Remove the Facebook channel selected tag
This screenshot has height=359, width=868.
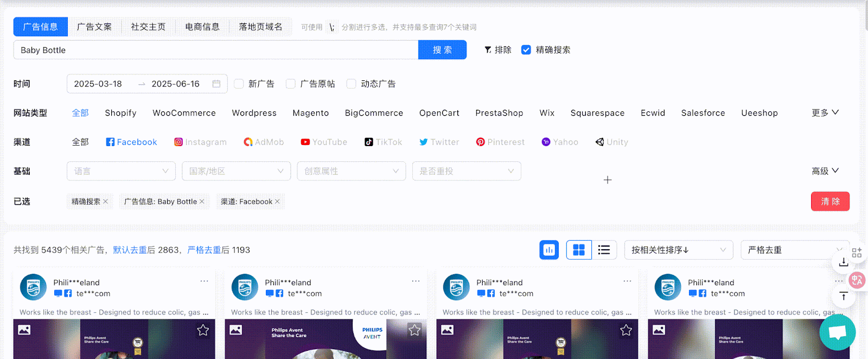277,201
